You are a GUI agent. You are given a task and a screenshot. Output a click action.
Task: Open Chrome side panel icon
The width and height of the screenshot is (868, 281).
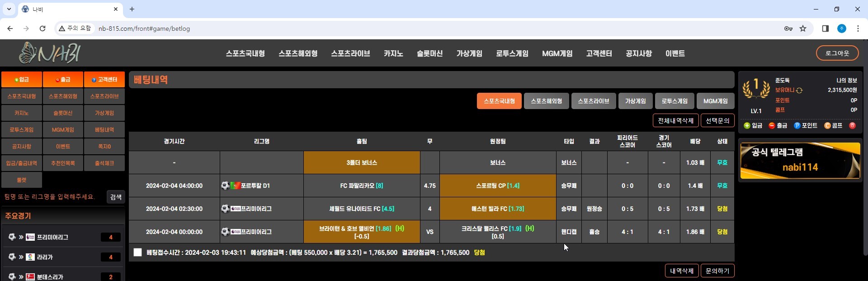825,29
